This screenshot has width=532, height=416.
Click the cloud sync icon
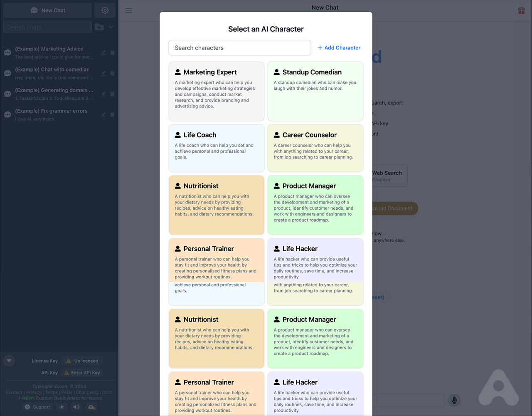click(x=91, y=407)
